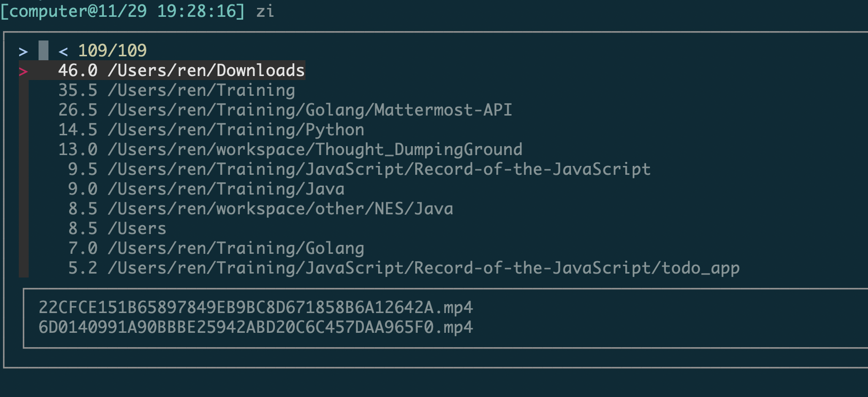Click the typed zi command
The width and height of the screenshot is (868, 397).
coord(265,11)
